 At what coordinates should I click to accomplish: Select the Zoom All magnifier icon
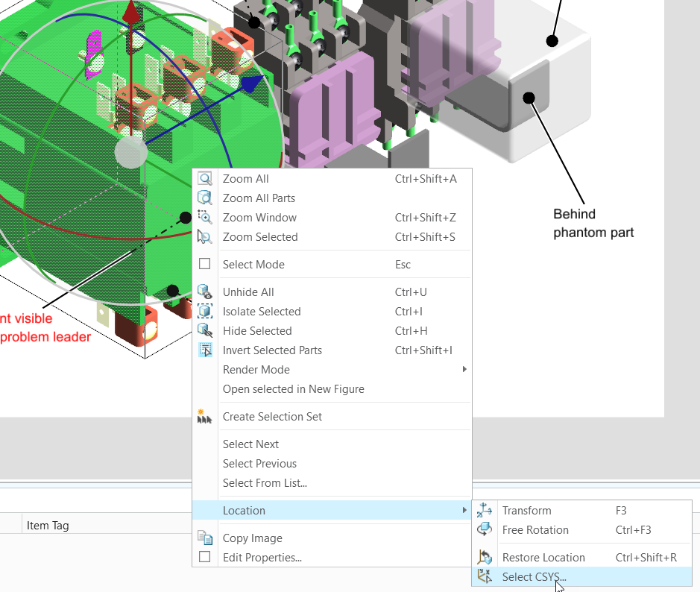tap(205, 178)
